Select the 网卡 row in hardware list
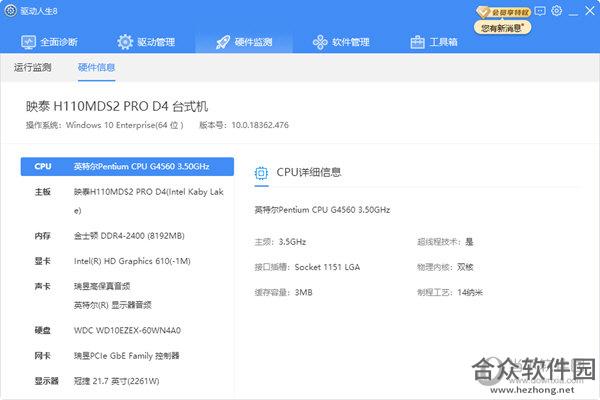 [127, 356]
